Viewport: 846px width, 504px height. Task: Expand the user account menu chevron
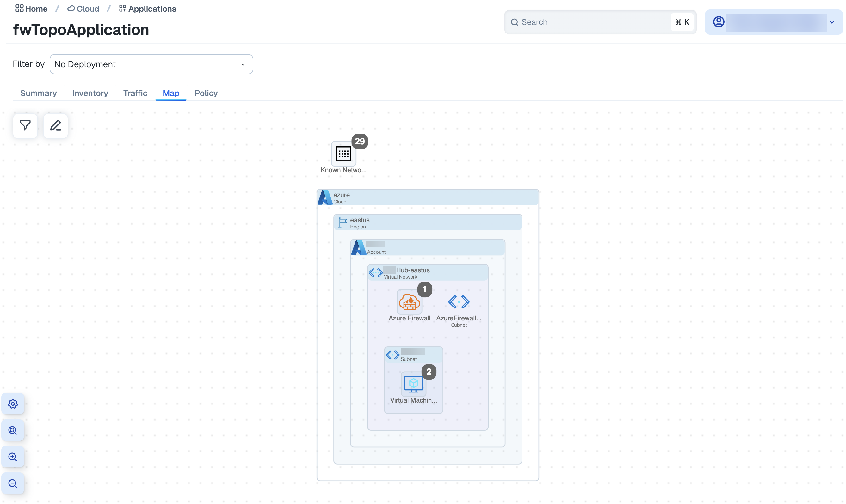pyautogui.click(x=832, y=22)
